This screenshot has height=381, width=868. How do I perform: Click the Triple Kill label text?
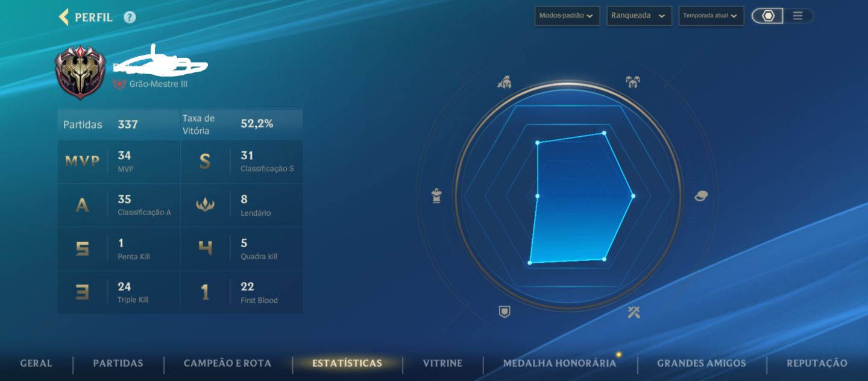pyautogui.click(x=133, y=300)
